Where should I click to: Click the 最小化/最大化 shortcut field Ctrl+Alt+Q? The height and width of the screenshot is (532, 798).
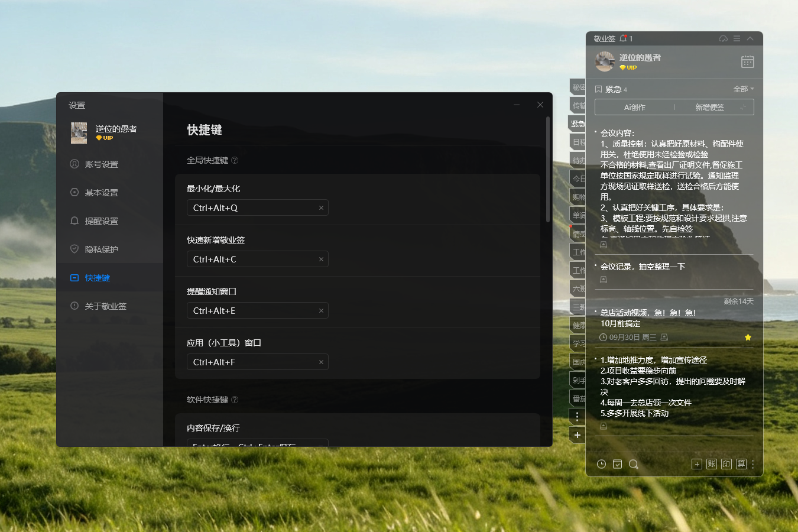257,208
